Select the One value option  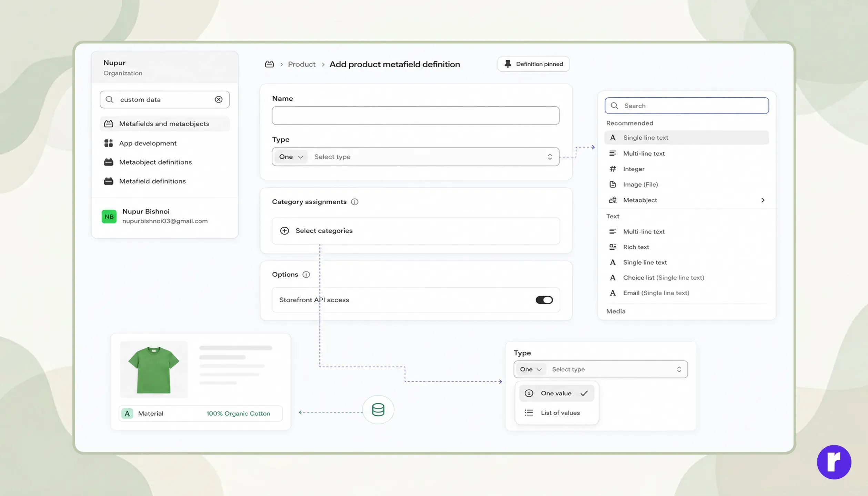556,393
